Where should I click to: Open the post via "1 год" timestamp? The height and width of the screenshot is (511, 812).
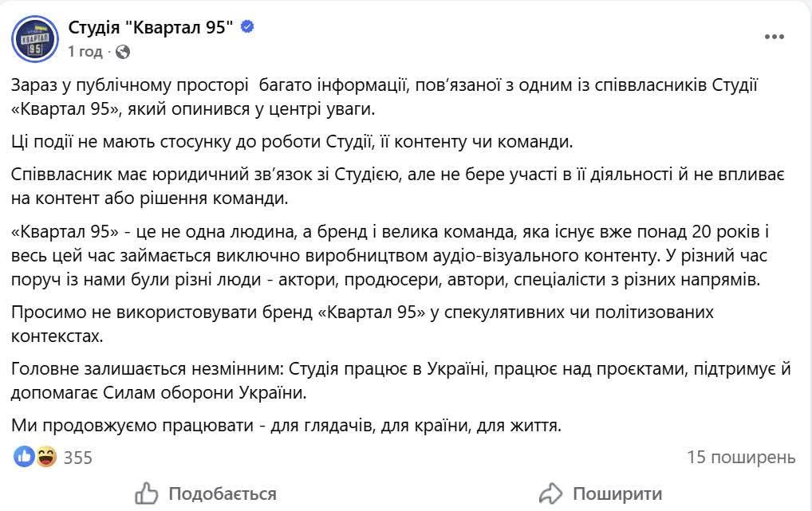(85, 52)
